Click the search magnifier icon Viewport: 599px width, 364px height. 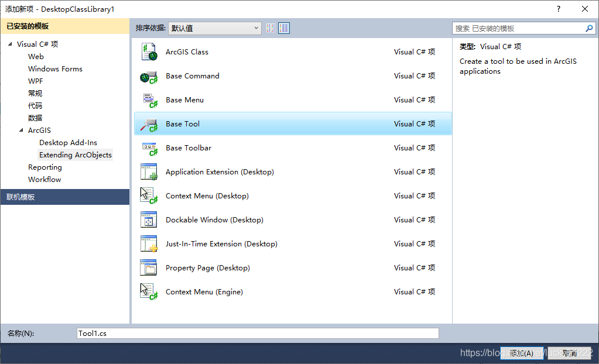click(x=590, y=28)
